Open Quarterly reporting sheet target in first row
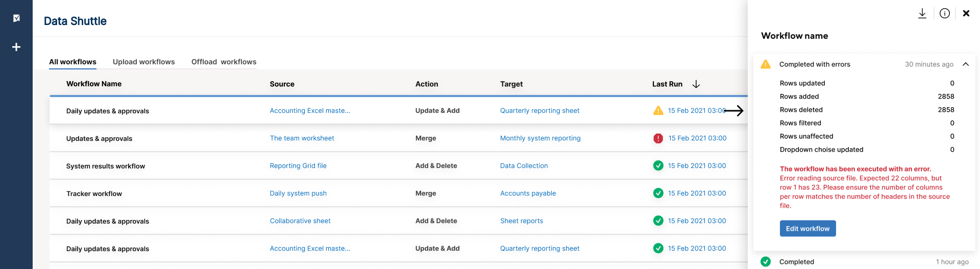 pyautogui.click(x=540, y=111)
